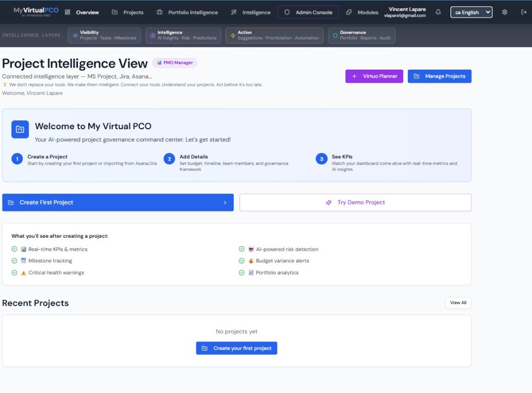Open the English language dropdown
532x393 pixels.
coord(471,12)
